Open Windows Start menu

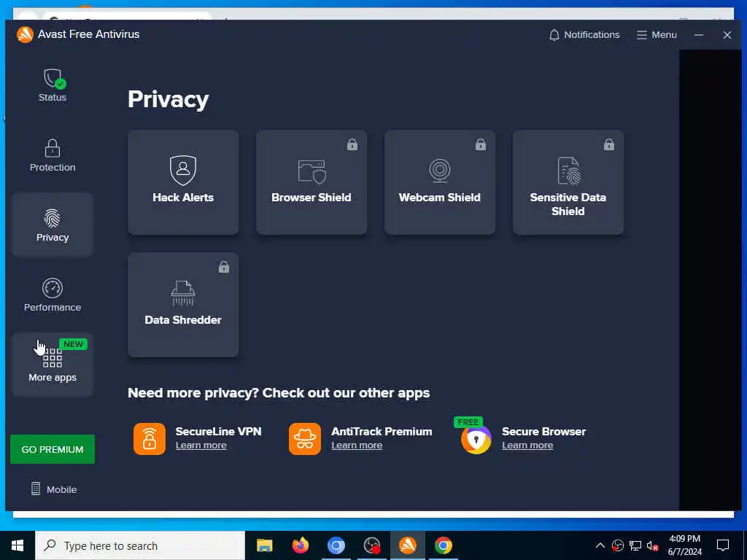(x=18, y=545)
